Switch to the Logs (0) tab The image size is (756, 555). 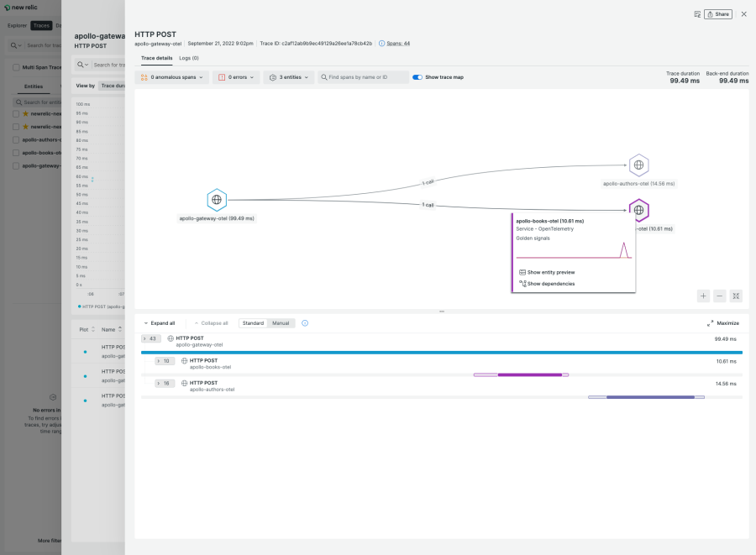click(189, 58)
